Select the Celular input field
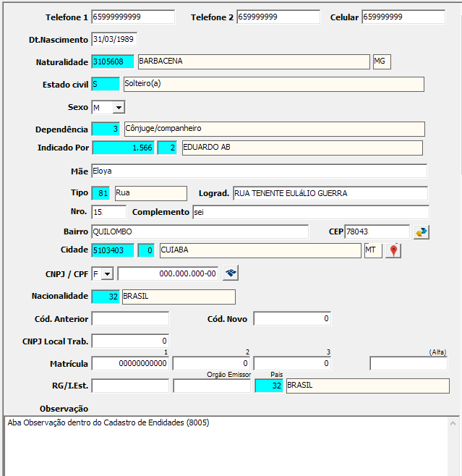Viewport: 462px width, 476px height. point(403,17)
